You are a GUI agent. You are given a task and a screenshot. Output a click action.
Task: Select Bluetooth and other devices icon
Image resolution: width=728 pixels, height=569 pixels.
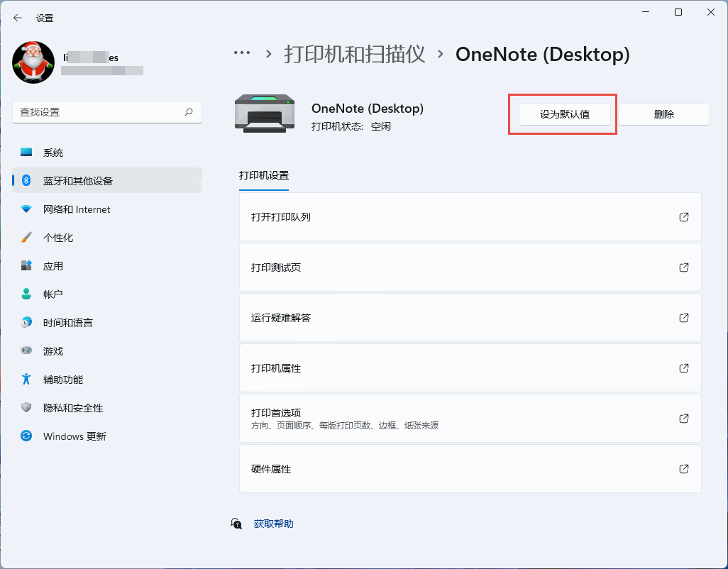coord(26,180)
